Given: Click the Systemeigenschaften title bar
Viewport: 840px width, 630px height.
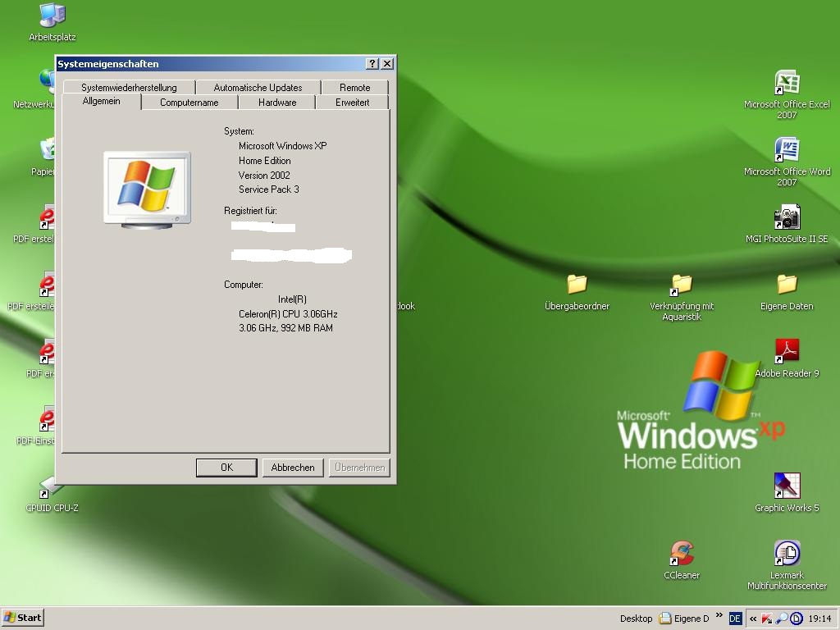Looking at the screenshot, I should pyautogui.click(x=210, y=64).
